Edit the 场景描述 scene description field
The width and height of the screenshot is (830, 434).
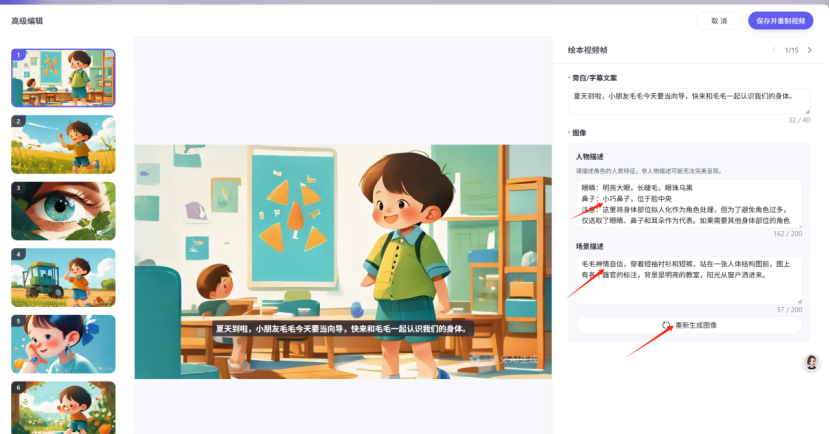tap(689, 280)
